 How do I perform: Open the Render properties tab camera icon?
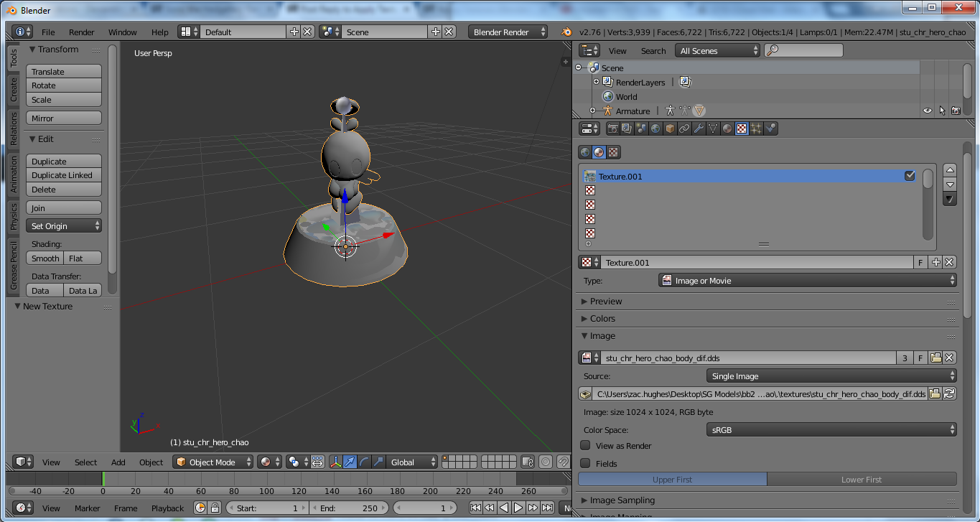612,129
